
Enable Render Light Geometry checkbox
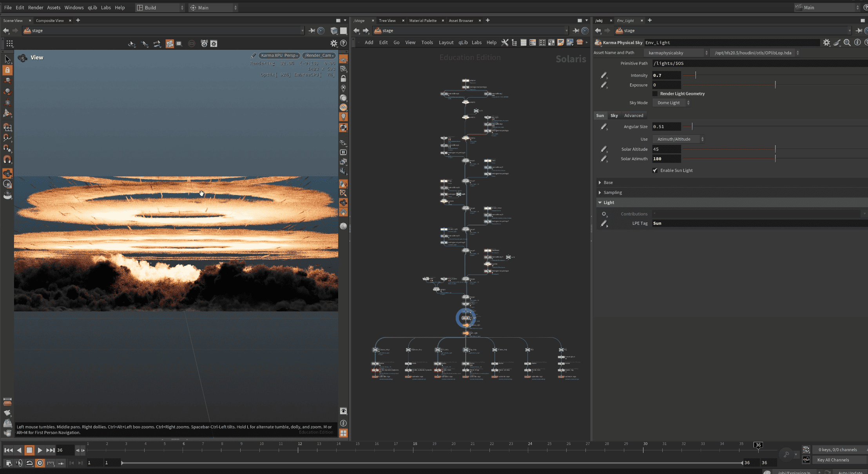click(655, 94)
